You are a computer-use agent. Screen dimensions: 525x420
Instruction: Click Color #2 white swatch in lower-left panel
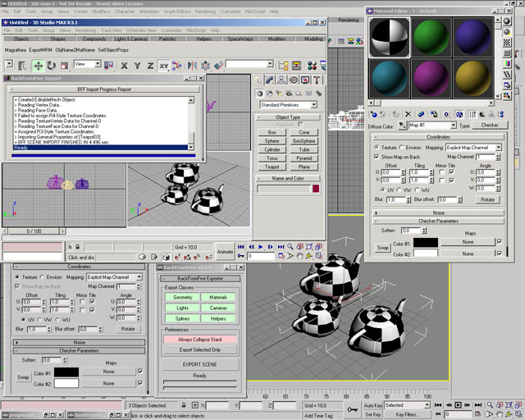pyautogui.click(x=66, y=383)
